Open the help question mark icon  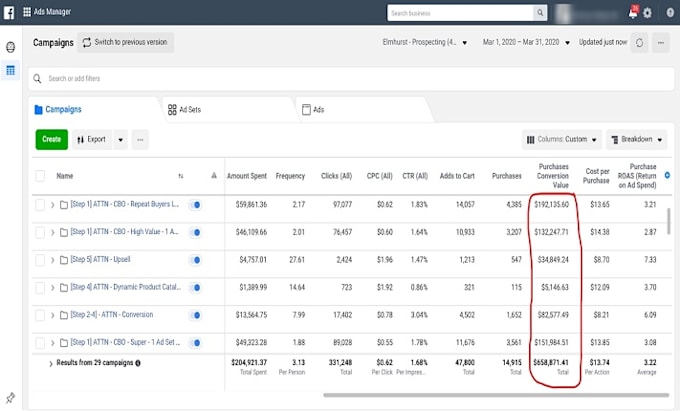(x=670, y=13)
